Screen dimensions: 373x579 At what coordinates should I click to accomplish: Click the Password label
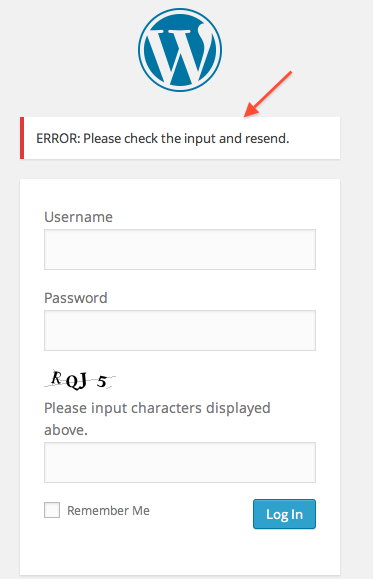click(76, 298)
